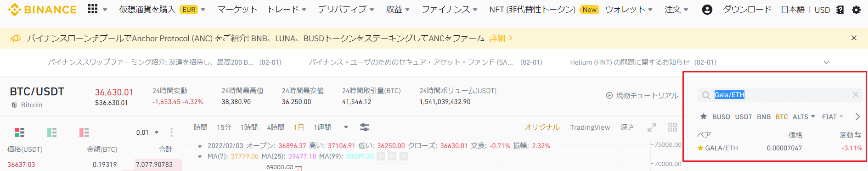Click the Gala/ETH pair search field
The width and height of the screenshot is (868, 171).
[780, 95]
